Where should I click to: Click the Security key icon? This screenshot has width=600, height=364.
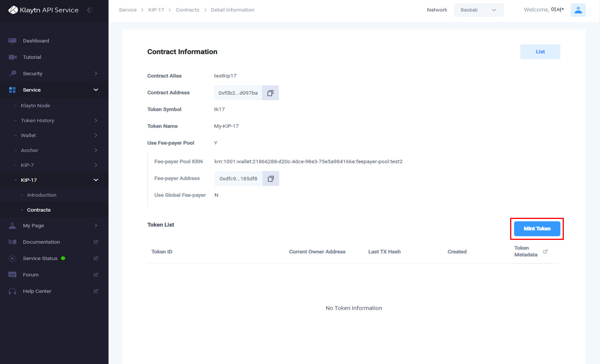[12, 73]
